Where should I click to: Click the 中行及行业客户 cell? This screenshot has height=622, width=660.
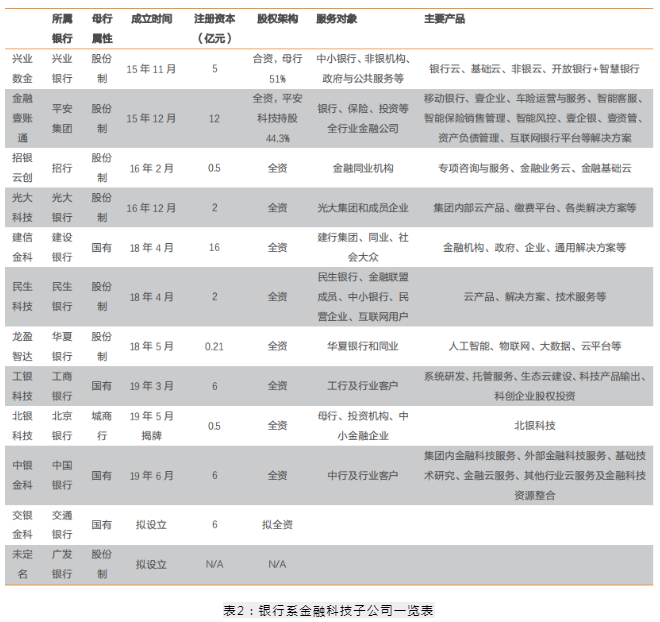363,475
